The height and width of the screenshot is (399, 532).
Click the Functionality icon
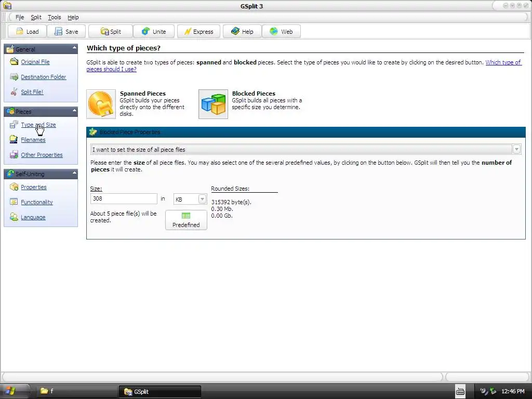click(x=14, y=202)
